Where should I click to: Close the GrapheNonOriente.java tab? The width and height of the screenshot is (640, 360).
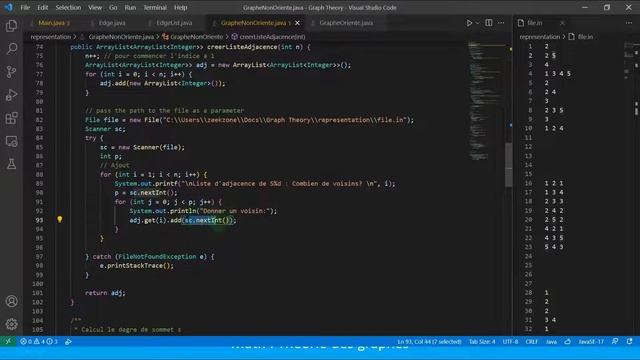pyautogui.click(x=297, y=23)
